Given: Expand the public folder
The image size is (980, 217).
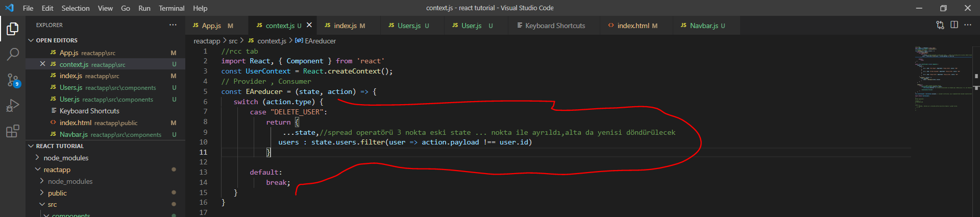Looking at the screenshot, I should [42, 193].
